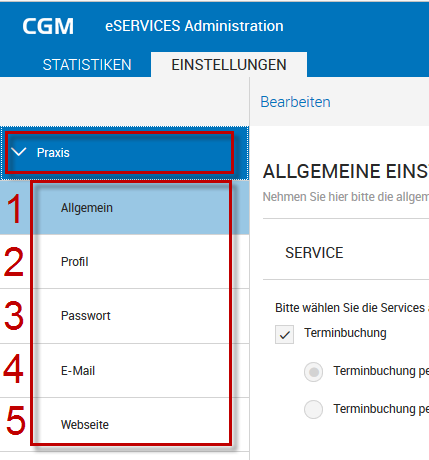
Task: Open the Webseite settings entry
Action: tap(124, 425)
